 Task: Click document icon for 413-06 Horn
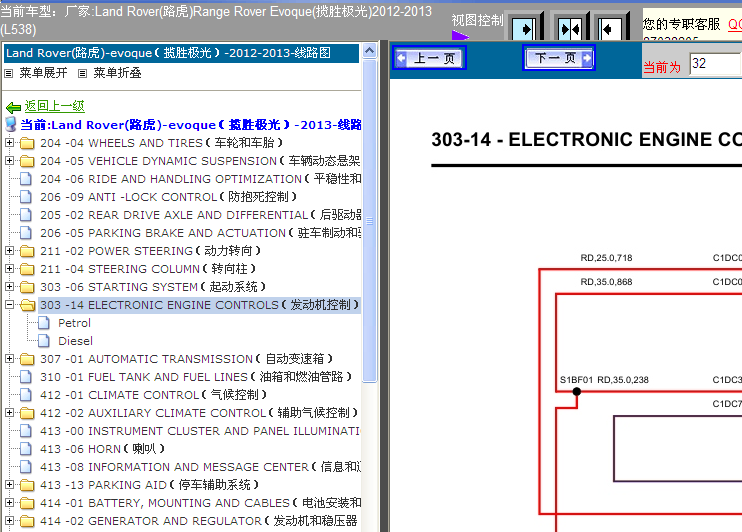pyautogui.click(x=26, y=449)
